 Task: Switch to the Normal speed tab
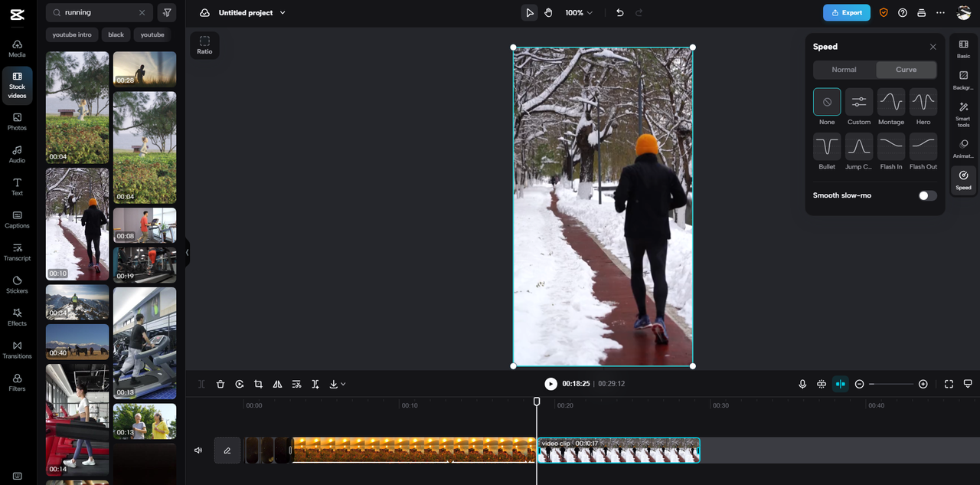pyautogui.click(x=844, y=70)
